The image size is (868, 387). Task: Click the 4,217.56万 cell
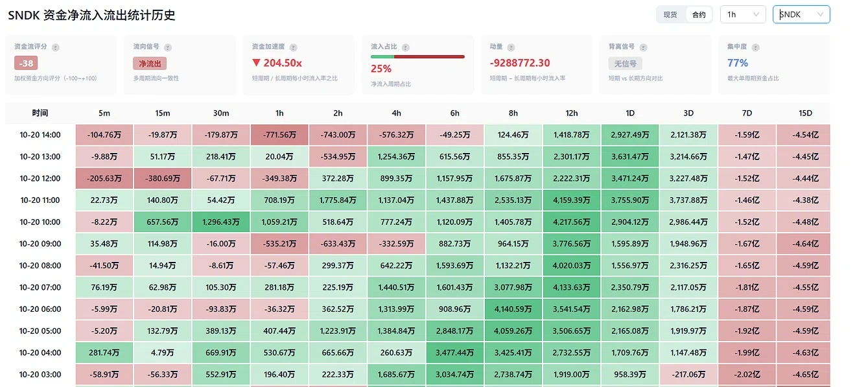point(572,222)
